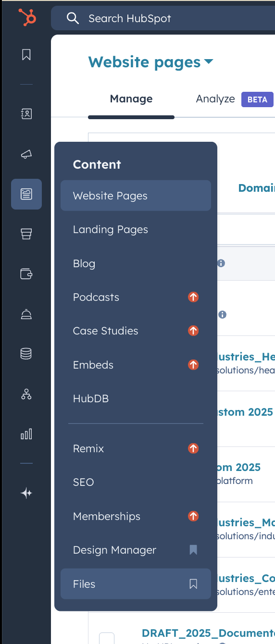
Task: Open Files from Content menu
Action: click(x=136, y=584)
